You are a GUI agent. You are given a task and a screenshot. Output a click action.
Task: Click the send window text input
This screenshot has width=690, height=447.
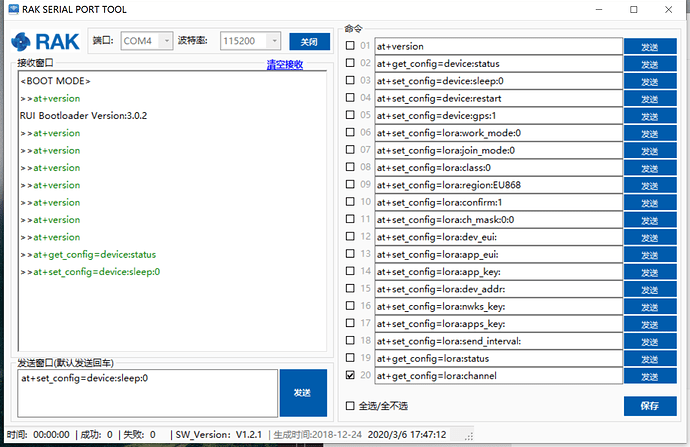(146, 393)
